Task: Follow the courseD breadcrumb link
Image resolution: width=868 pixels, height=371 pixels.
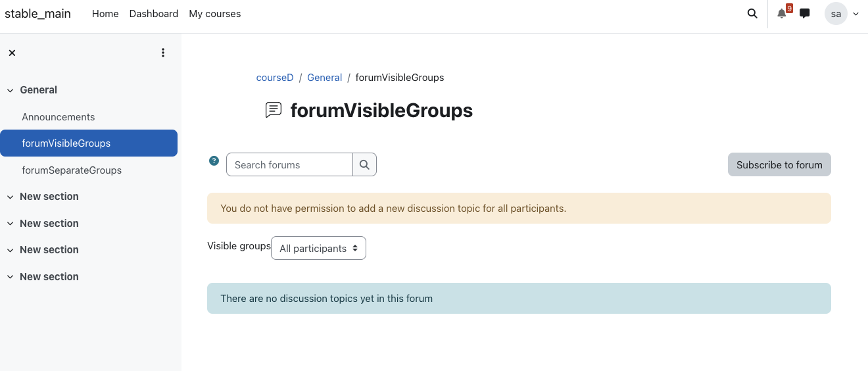Action: (x=275, y=78)
